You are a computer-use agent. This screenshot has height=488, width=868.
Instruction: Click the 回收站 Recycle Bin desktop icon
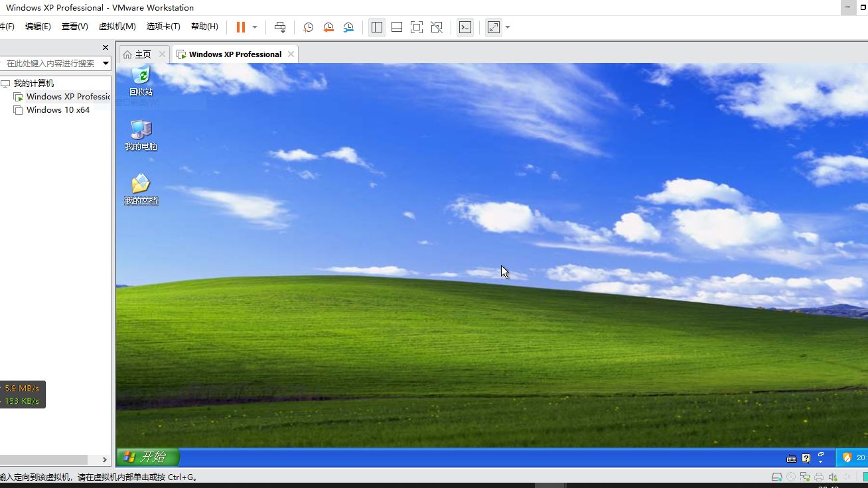(141, 81)
